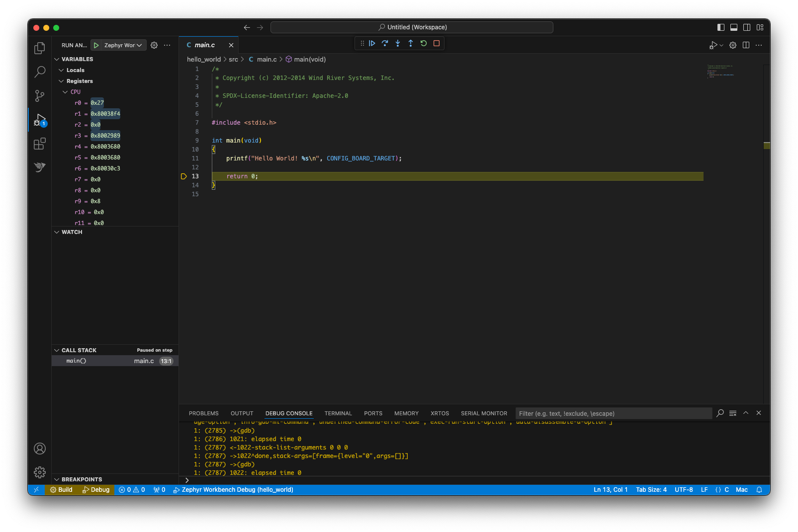Image resolution: width=798 pixels, height=532 pixels.
Task: Click the Continue debug icon
Action: [x=372, y=43]
